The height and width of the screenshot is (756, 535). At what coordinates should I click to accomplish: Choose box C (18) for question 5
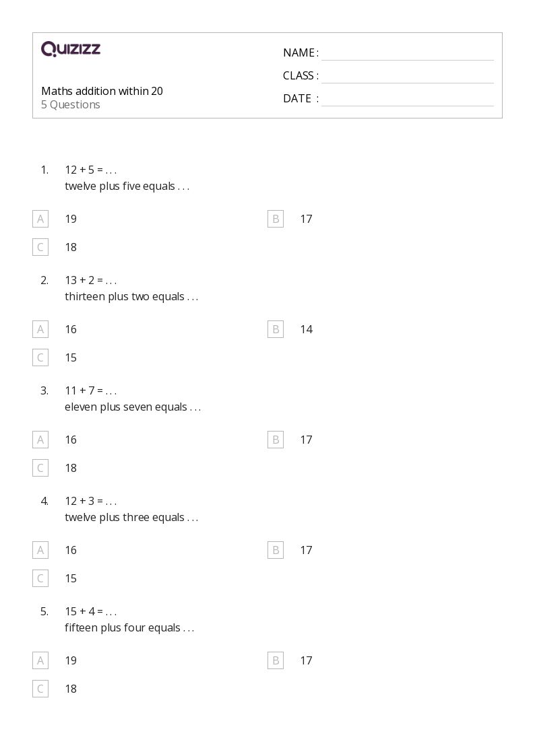(x=40, y=689)
